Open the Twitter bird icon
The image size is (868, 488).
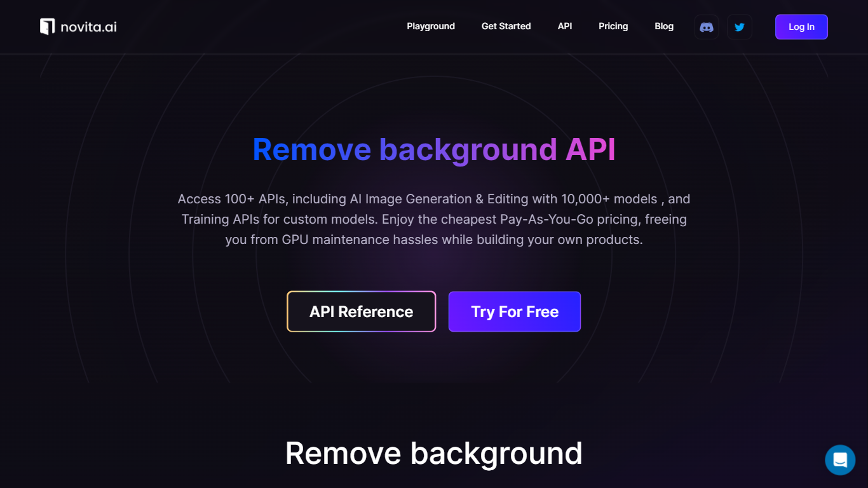pos(740,27)
